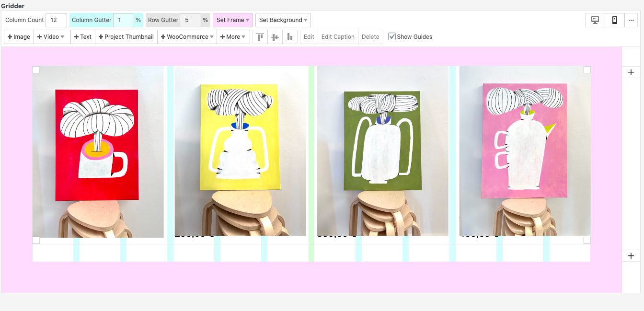Open the Set Frame dropdown

pos(233,20)
